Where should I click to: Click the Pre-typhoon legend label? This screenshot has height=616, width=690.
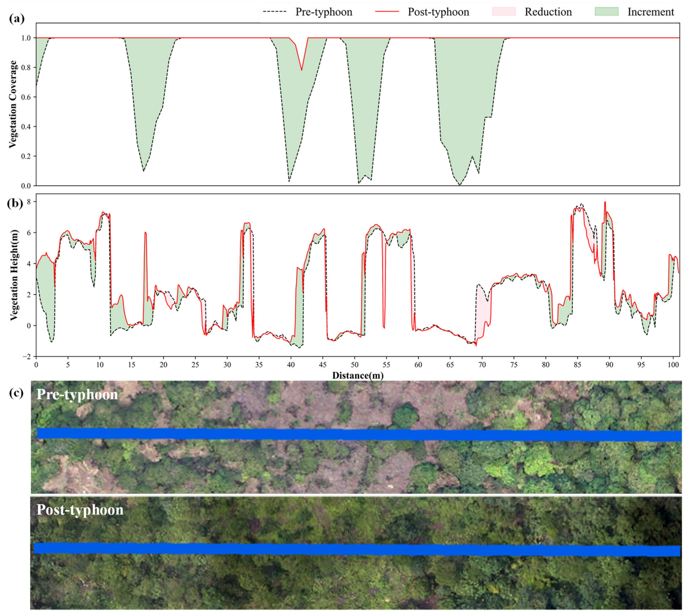(x=324, y=12)
